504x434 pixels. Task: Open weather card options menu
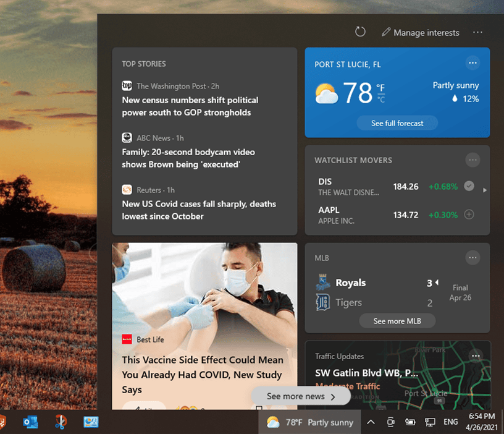(x=472, y=62)
